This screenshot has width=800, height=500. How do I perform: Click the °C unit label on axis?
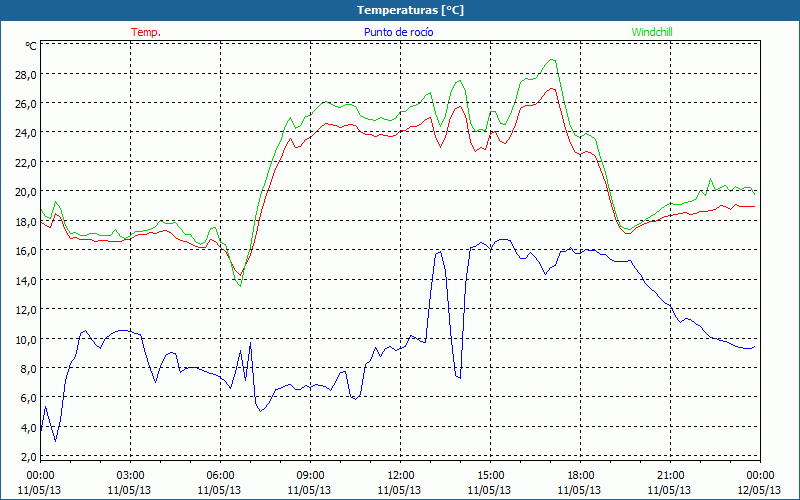(x=31, y=46)
